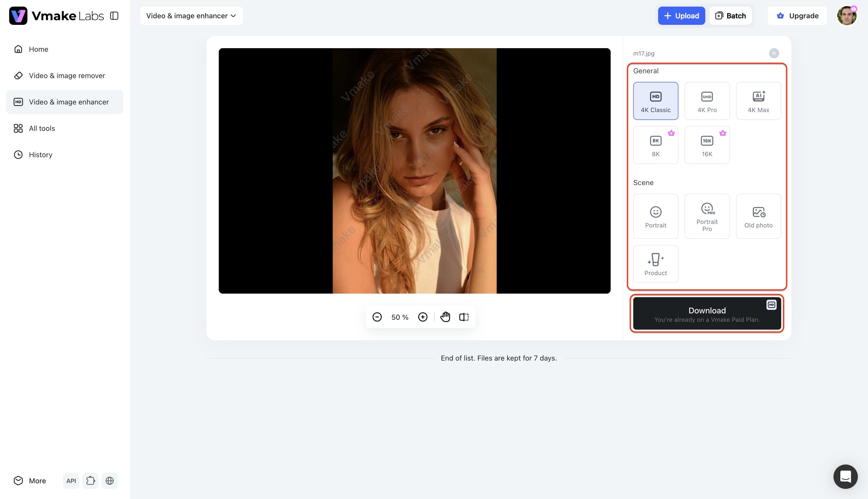The height and width of the screenshot is (499, 868).
Task: Remove file m17.jpg with close icon
Action: coord(774,53)
